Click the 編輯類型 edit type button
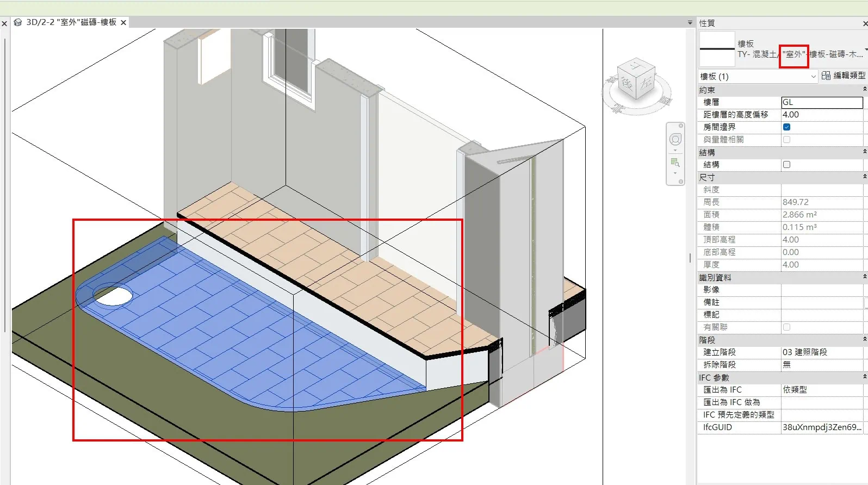The width and height of the screenshot is (868, 485). 844,76
